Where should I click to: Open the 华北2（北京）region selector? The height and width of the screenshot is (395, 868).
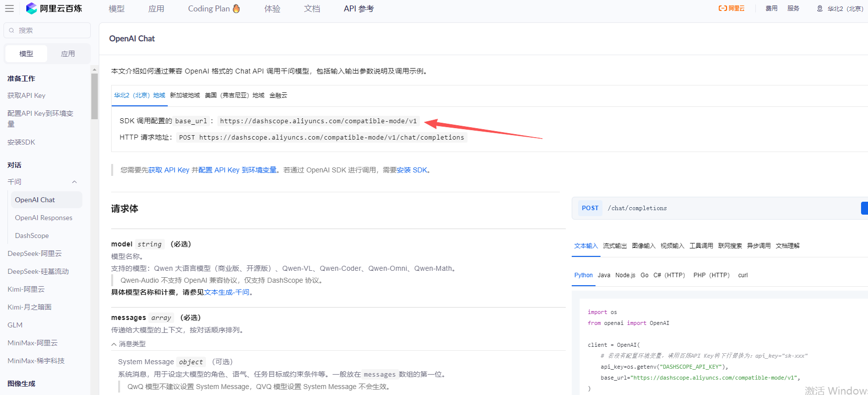coord(841,8)
